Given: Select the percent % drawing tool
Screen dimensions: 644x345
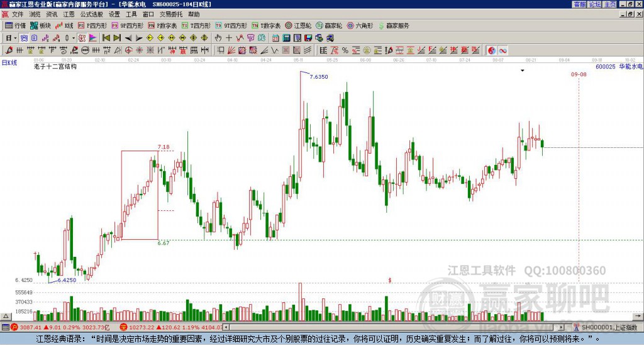Looking at the screenshot, I should 345,50.
